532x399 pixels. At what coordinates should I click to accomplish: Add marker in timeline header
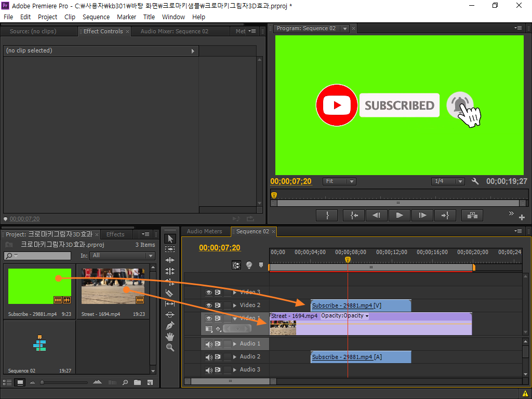click(x=261, y=265)
